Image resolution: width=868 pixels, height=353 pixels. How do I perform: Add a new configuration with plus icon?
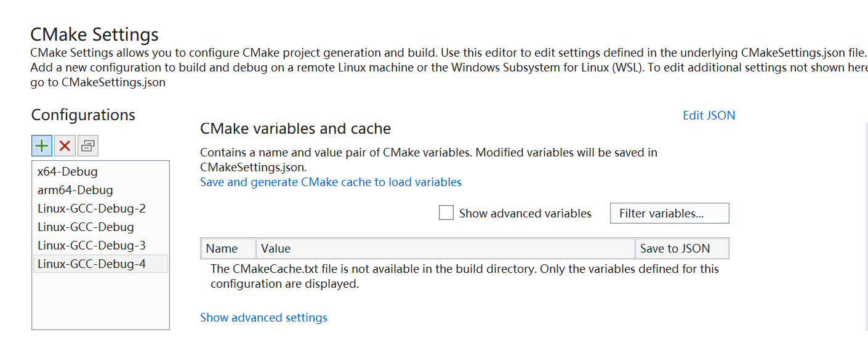[42, 146]
